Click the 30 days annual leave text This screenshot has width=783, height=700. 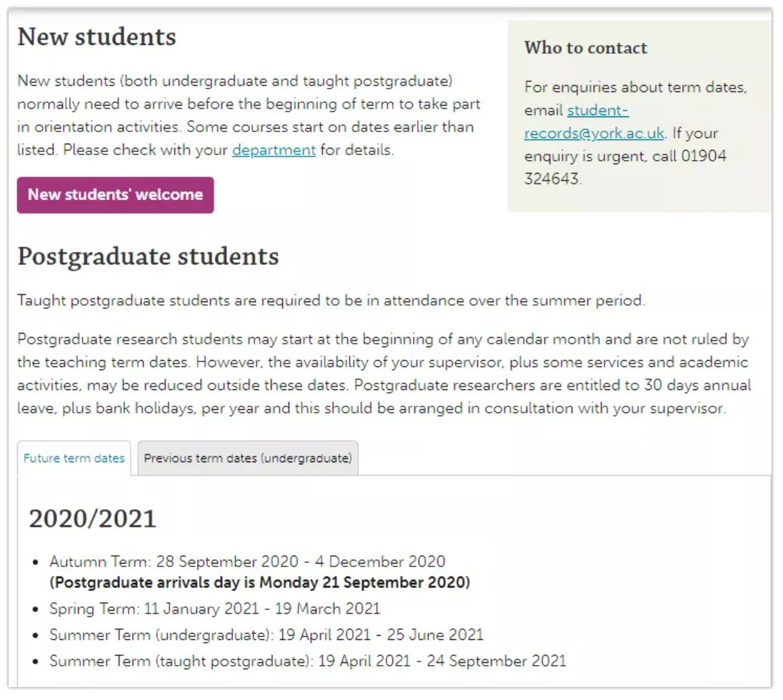click(x=697, y=386)
